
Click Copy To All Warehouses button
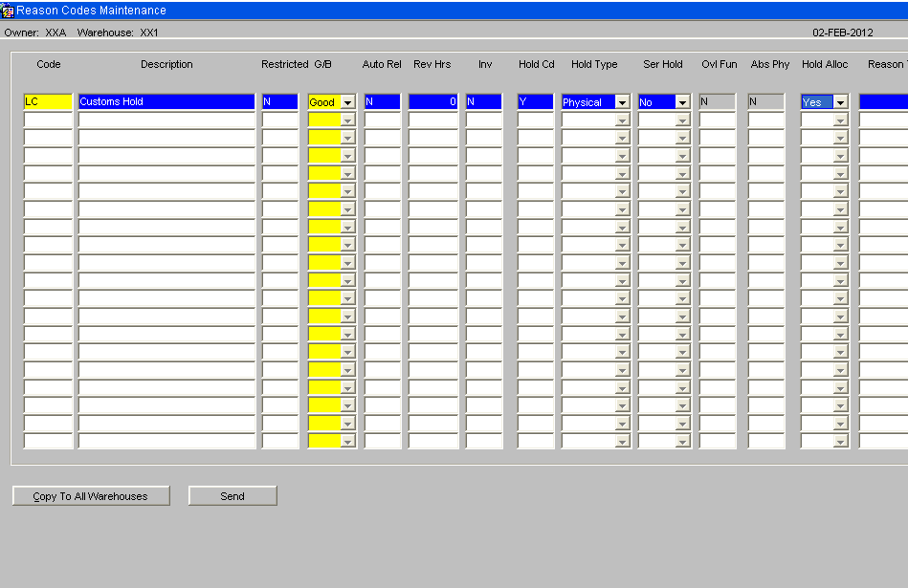(91, 496)
